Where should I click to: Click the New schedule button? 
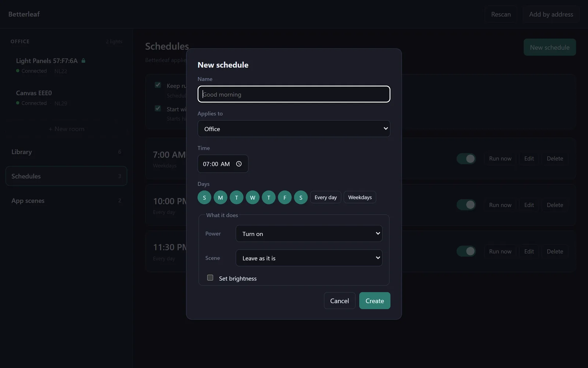click(550, 47)
